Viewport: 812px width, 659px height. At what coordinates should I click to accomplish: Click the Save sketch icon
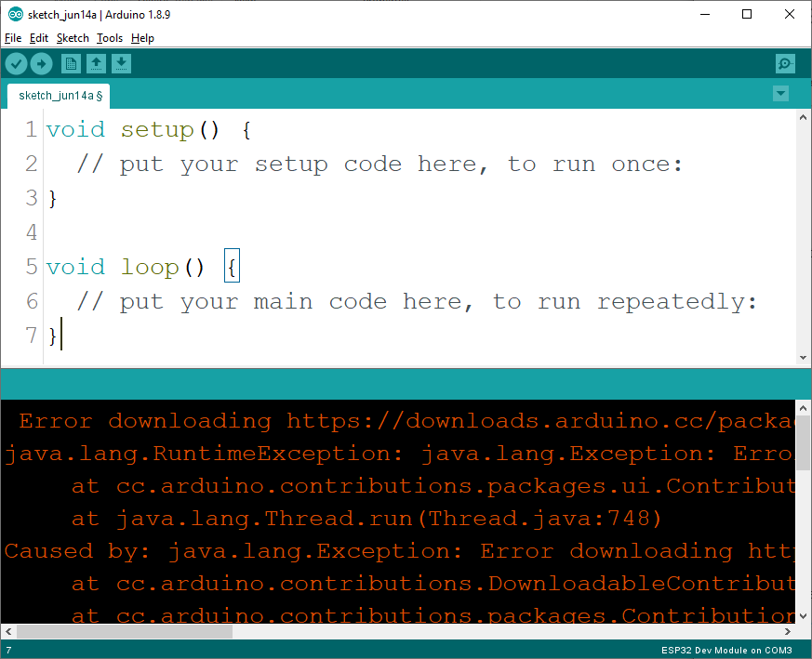click(122, 63)
